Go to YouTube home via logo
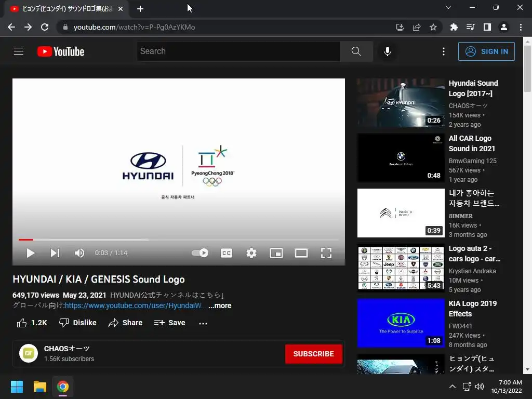Screen dimensions: 532x399 pos(61,51)
